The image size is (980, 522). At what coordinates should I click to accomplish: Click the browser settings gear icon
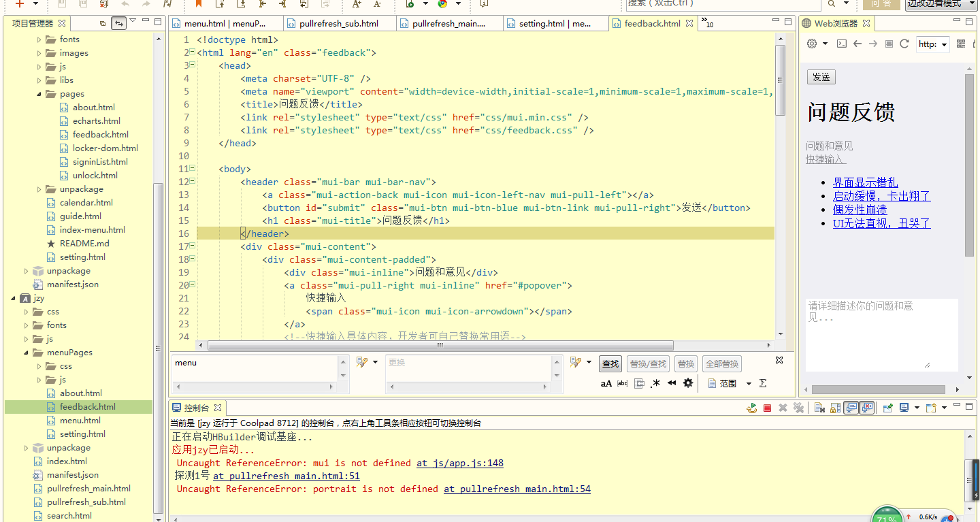(x=812, y=44)
